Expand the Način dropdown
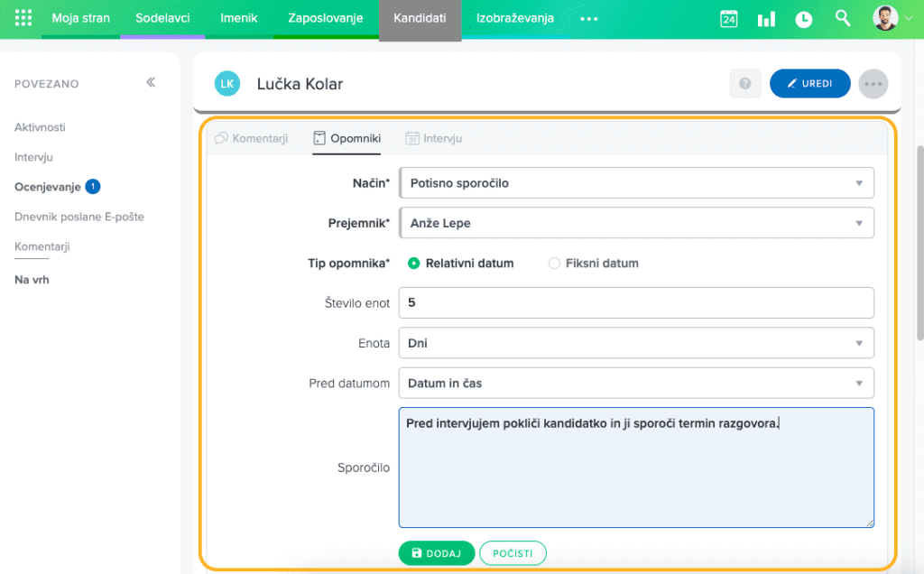The width and height of the screenshot is (924, 574). 636,183
